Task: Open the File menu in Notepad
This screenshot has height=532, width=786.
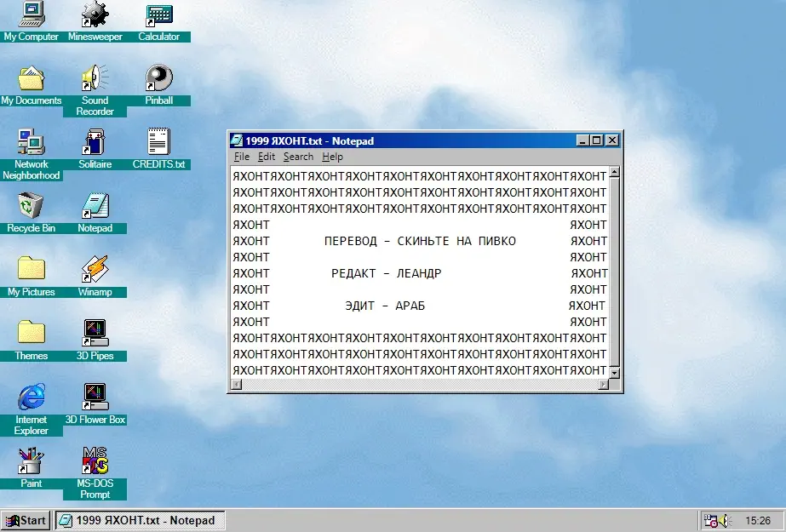Action: (x=242, y=157)
